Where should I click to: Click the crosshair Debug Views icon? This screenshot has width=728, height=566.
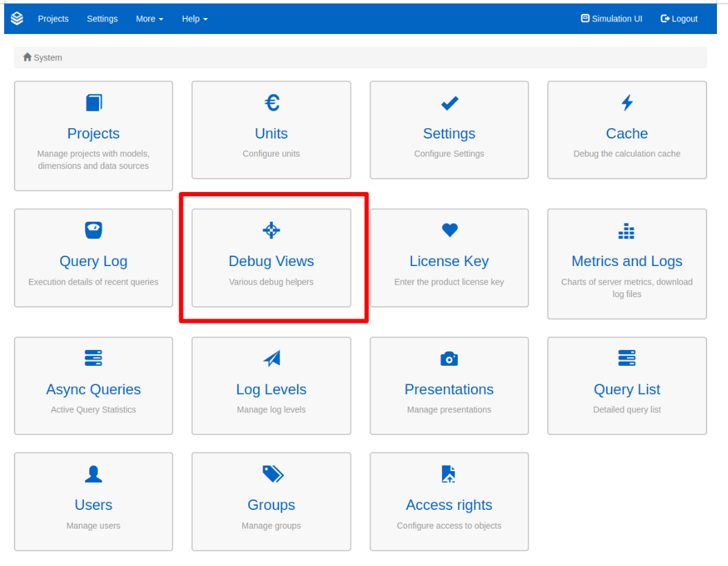point(272,231)
